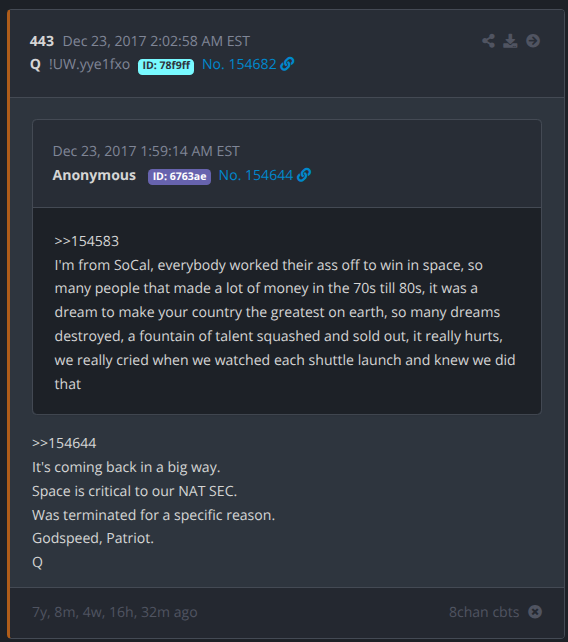
Task: Filter by the ID: 78f9ff badge
Action: pyautogui.click(x=166, y=66)
